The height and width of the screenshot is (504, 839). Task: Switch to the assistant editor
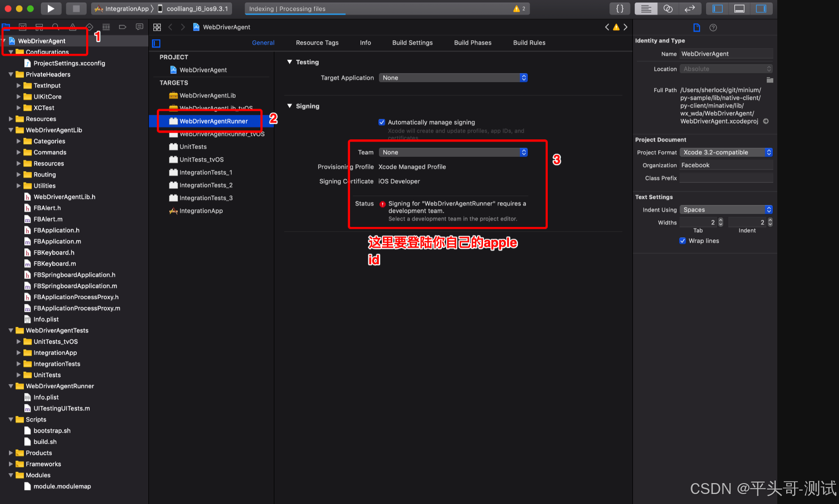coord(668,8)
